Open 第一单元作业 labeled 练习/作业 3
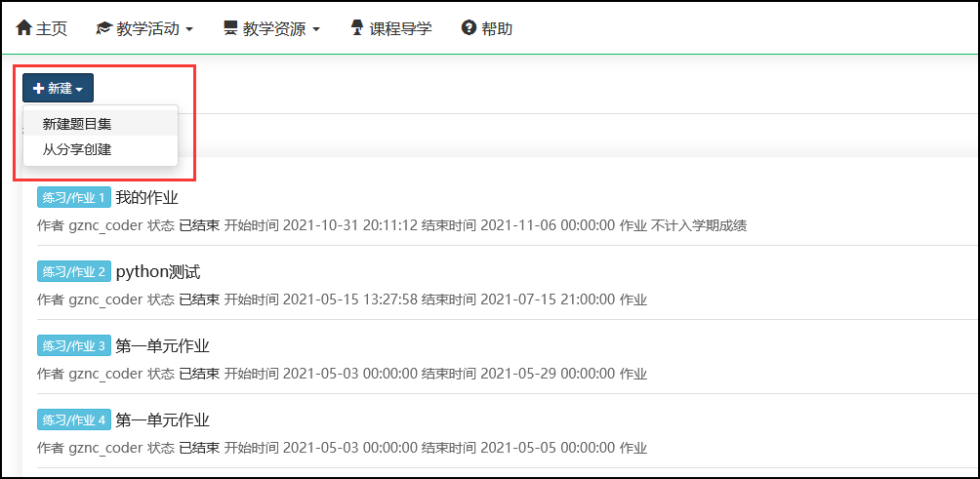This screenshot has width=980, height=479. (162, 346)
